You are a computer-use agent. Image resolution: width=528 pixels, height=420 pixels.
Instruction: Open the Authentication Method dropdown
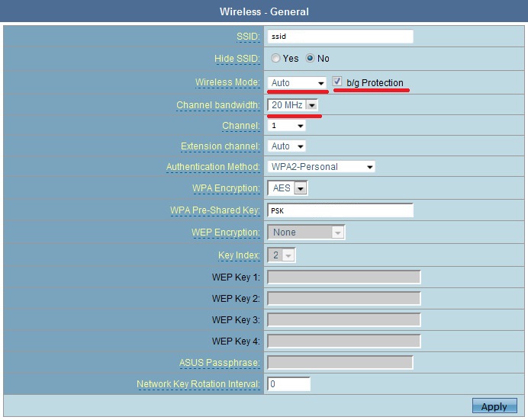321,166
